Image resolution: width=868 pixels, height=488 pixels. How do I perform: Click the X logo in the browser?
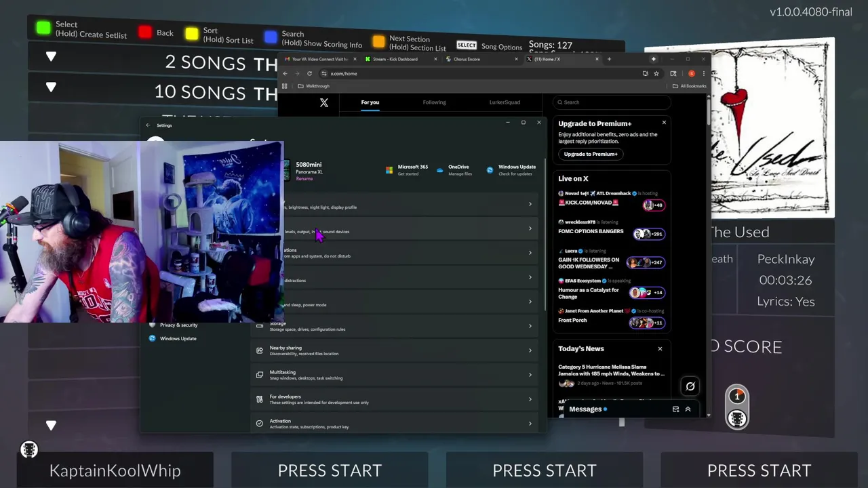coord(324,102)
